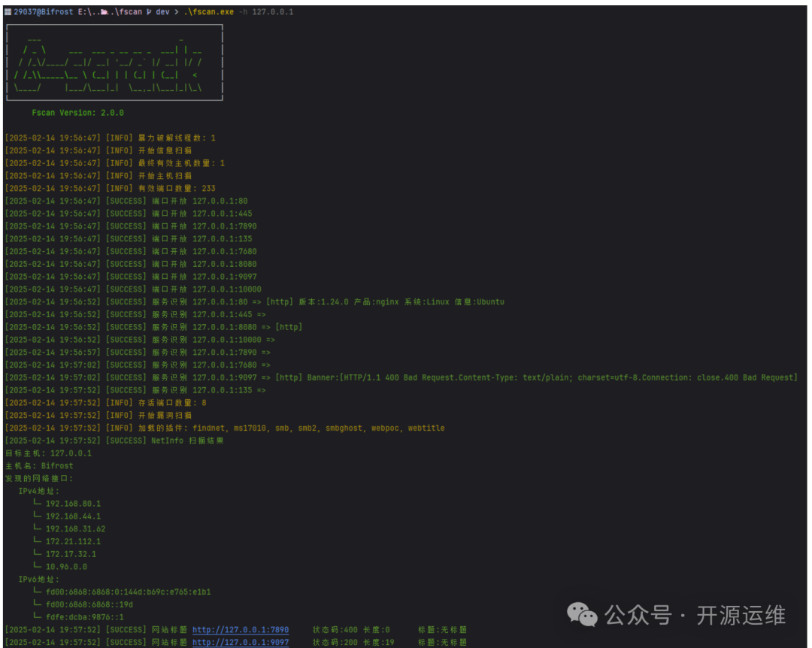Viewport: 812px width, 648px height.
Task: Click the '目标主机: 127.0.0.1' line
Action: tap(49, 453)
